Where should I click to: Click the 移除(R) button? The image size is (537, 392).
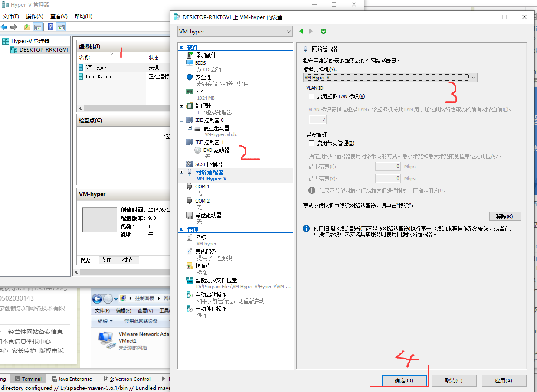click(x=504, y=216)
